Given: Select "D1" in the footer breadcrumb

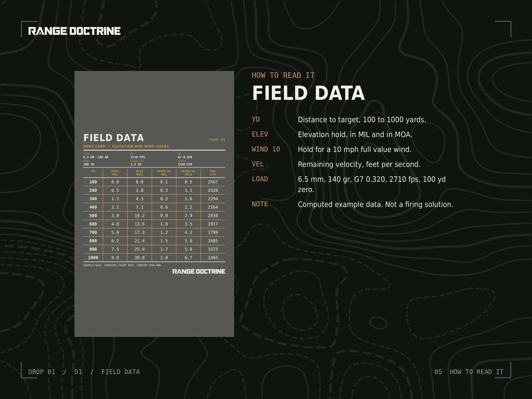Looking at the screenshot, I should pyautogui.click(x=78, y=372).
